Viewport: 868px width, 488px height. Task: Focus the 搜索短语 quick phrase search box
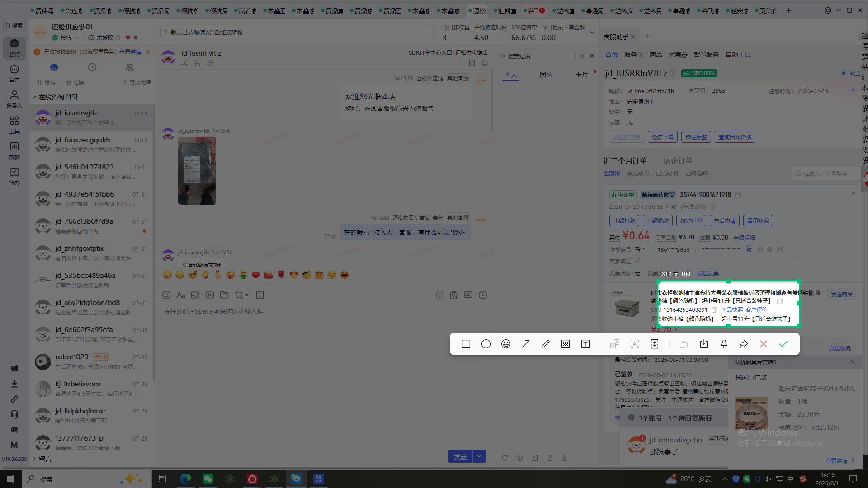coord(537,56)
